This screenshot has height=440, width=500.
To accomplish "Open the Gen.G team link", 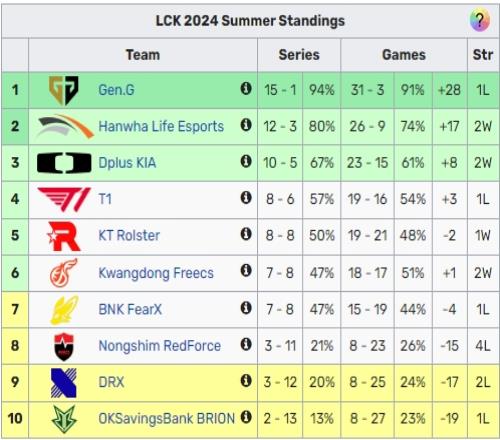I will (116, 90).
